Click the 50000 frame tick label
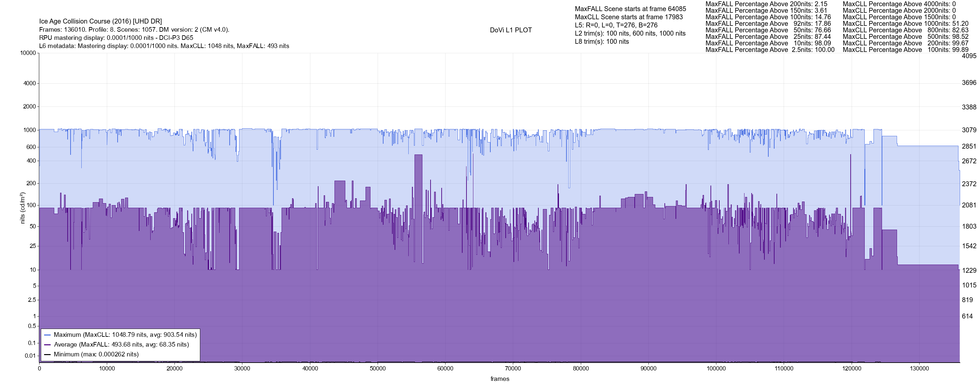Screen dimensions: 980x392 point(377,368)
